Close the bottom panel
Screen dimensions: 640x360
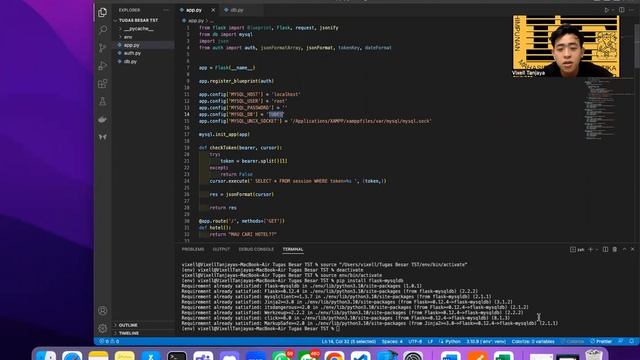(633, 249)
